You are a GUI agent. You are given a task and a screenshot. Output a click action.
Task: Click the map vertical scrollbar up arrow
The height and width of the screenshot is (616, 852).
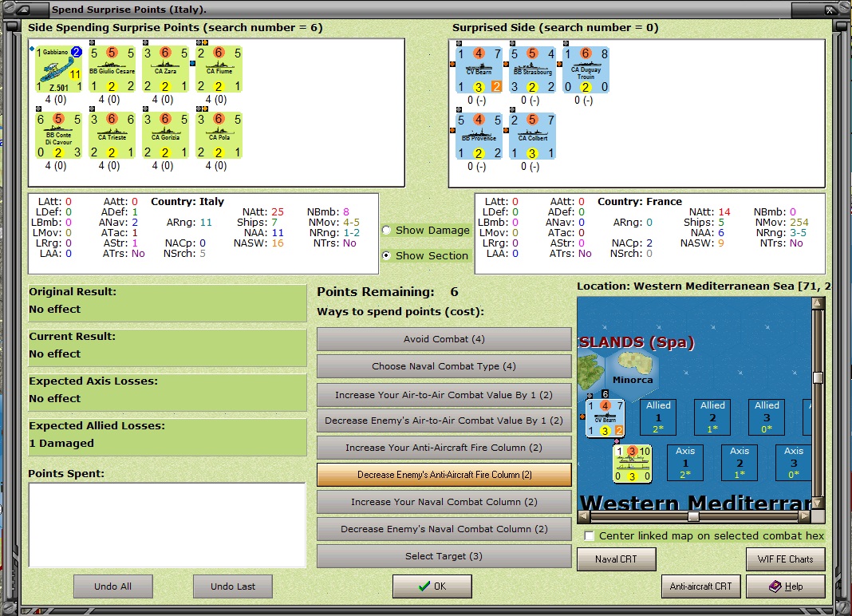coord(818,303)
